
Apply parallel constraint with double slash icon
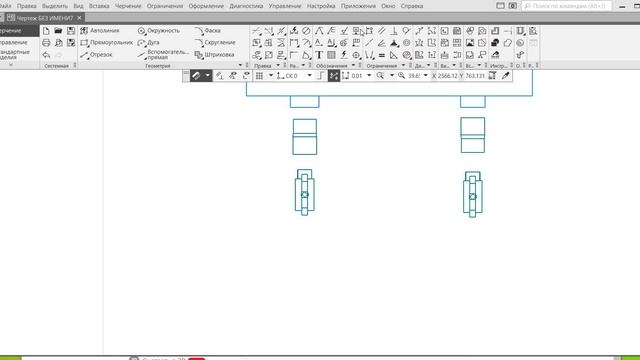[382, 31]
